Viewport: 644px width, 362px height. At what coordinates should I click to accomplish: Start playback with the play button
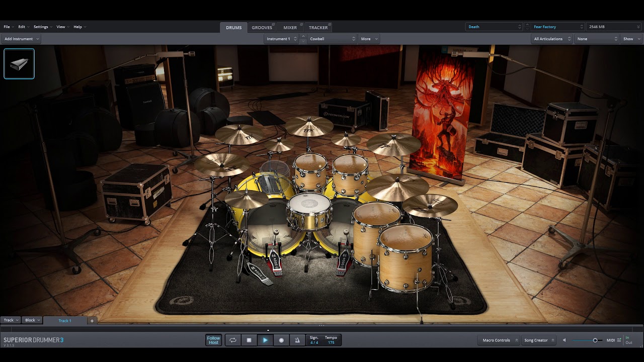[x=265, y=340]
